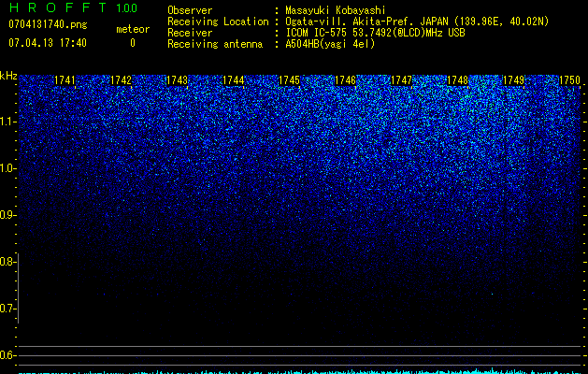
Task: Click the Receiving antenna label
Action: [x=215, y=44]
